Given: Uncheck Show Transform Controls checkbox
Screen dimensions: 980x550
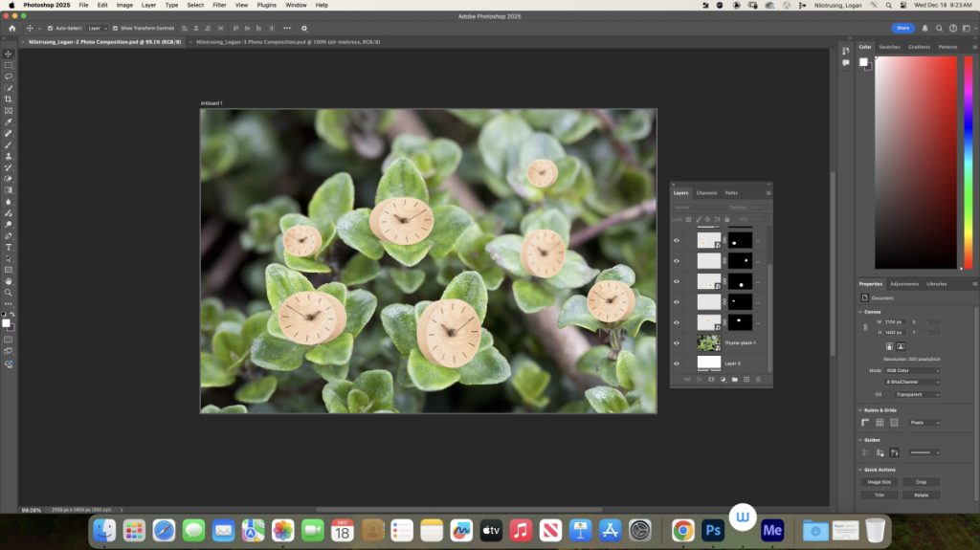Looking at the screenshot, I should tap(117, 28).
